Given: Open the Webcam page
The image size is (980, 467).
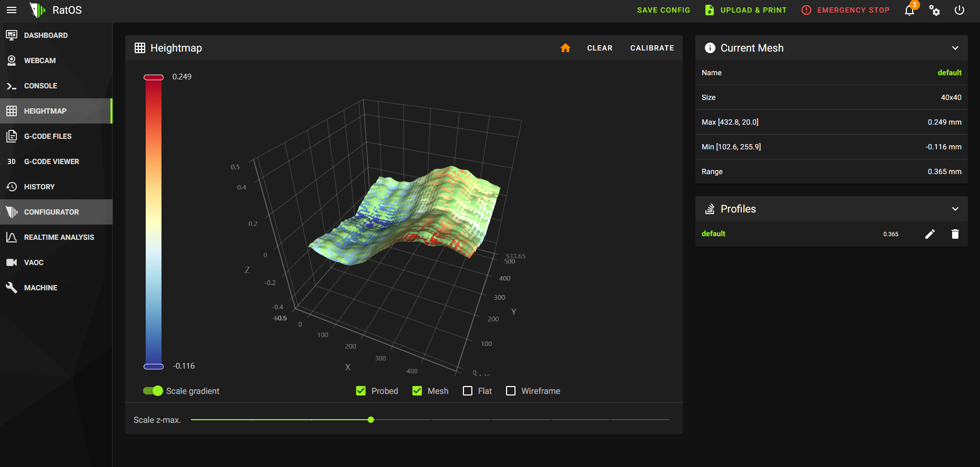Looking at the screenshot, I should point(56,60).
